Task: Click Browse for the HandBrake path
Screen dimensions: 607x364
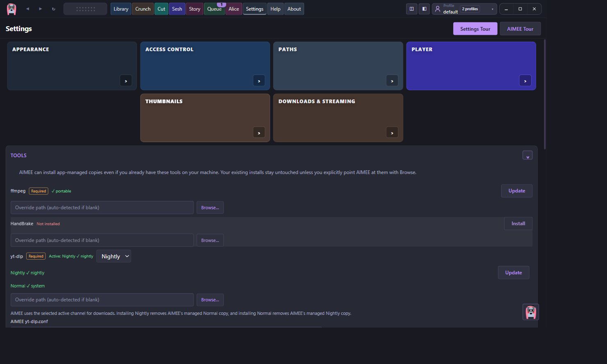Action: click(x=210, y=240)
